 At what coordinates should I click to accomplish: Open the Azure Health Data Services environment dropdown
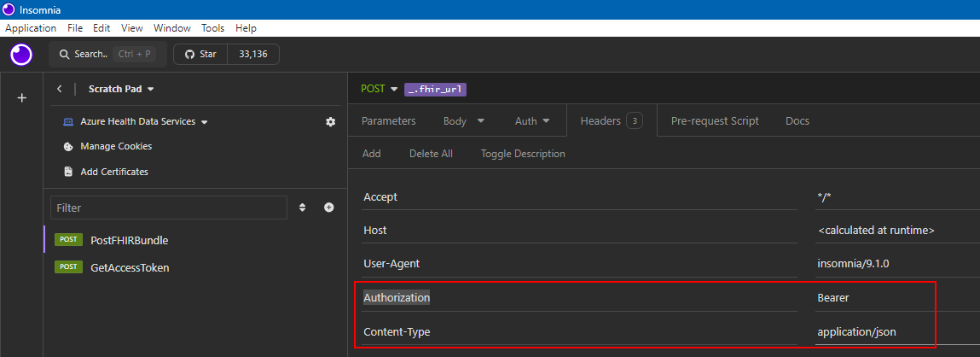pyautogui.click(x=144, y=121)
